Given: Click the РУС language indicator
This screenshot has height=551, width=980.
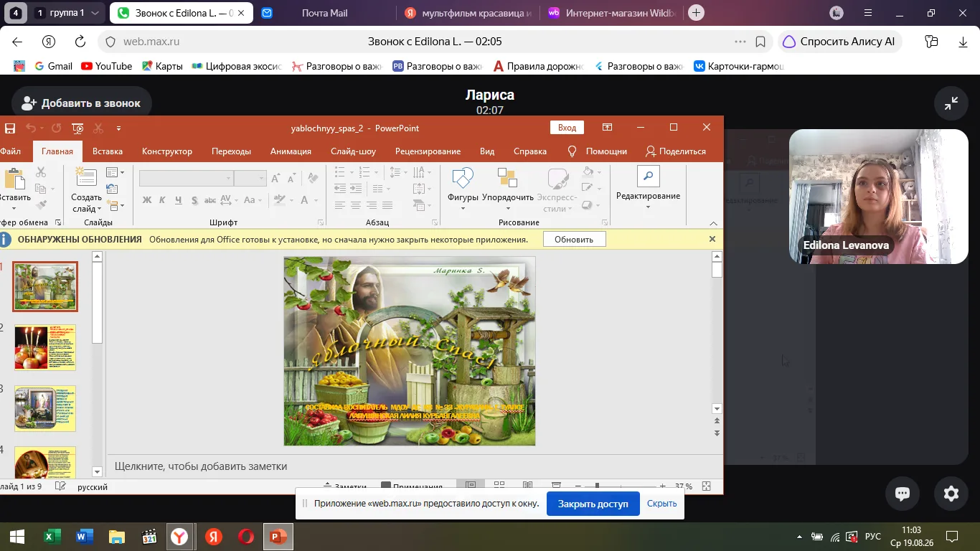Looking at the screenshot, I should pyautogui.click(x=873, y=536).
